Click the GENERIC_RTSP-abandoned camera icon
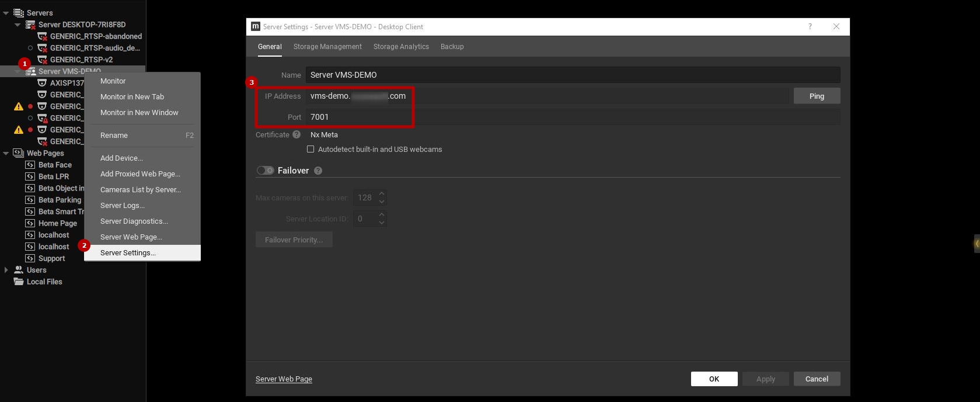Image resolution: width=980 pixels, height=402 pixels. click(42, 36)
